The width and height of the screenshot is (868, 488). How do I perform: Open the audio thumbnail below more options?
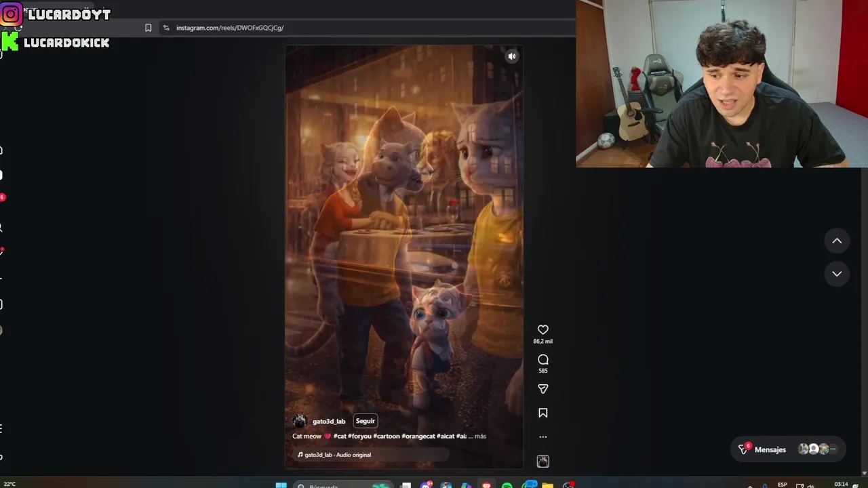tap(542, 462)
